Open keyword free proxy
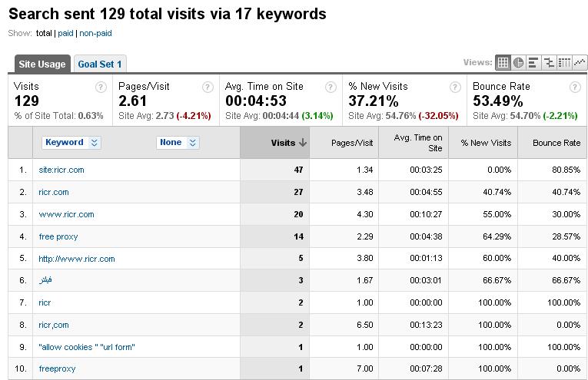This screenshot has width=588, height=380. (x=58, y=236)
